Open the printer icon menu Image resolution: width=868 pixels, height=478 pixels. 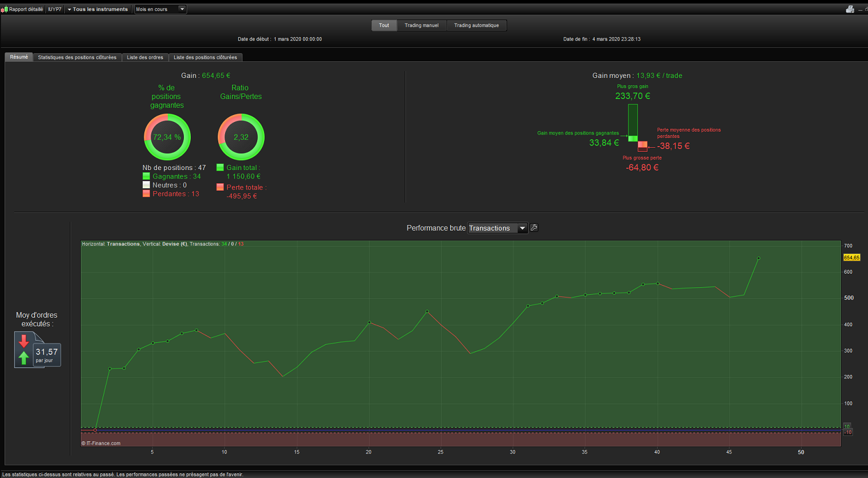(x=850, y=9)
